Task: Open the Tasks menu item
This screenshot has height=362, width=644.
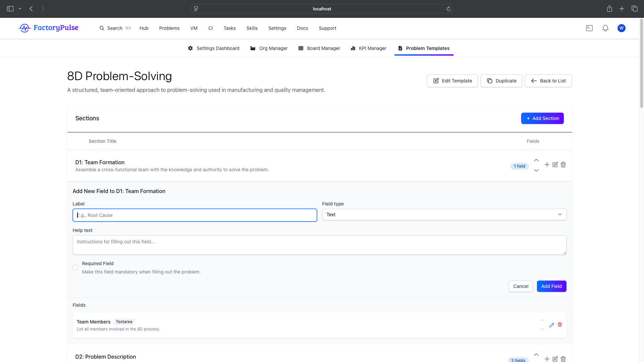Action: tap(230, 28)
